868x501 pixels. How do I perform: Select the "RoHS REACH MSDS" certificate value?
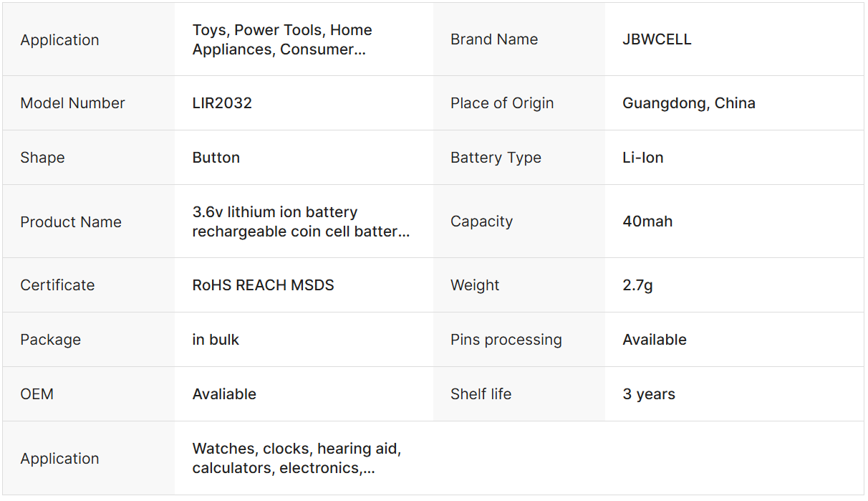click(263, 285)
